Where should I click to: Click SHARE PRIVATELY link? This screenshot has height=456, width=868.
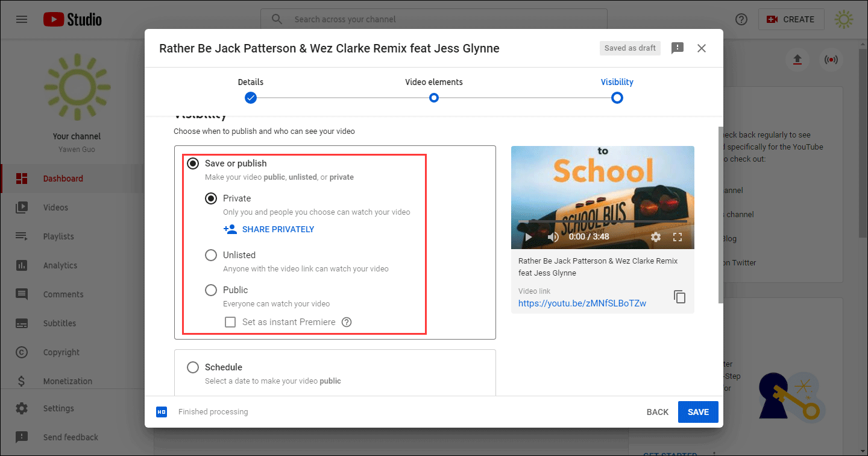pyautogui.click(x=277, y=229)
